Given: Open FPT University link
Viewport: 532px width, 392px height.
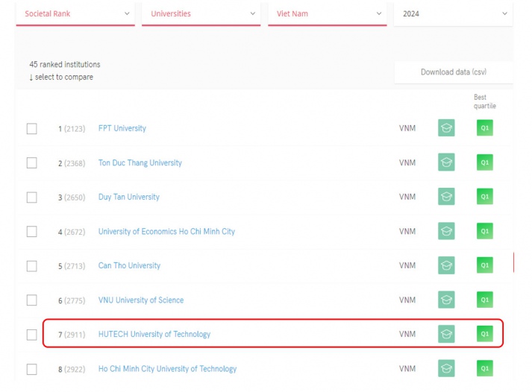Looking at the screenshot, I should point(122,128).
